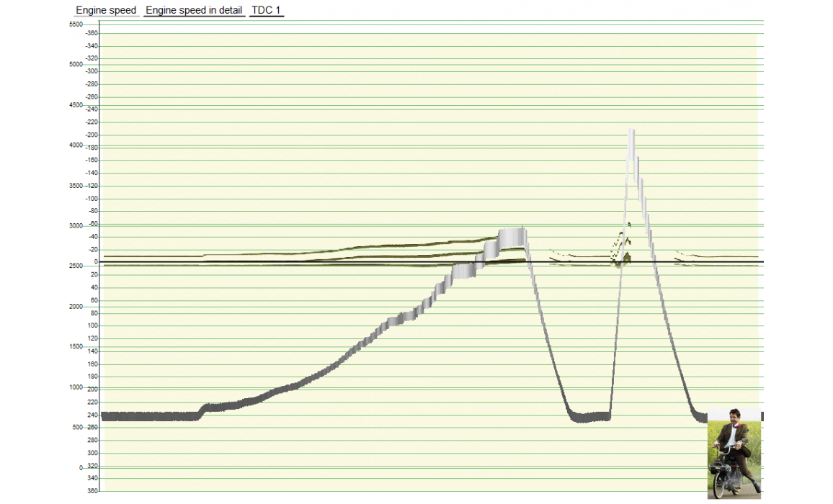
Task: Click the 180 label on the degree axis
Action: coord(93,377)
